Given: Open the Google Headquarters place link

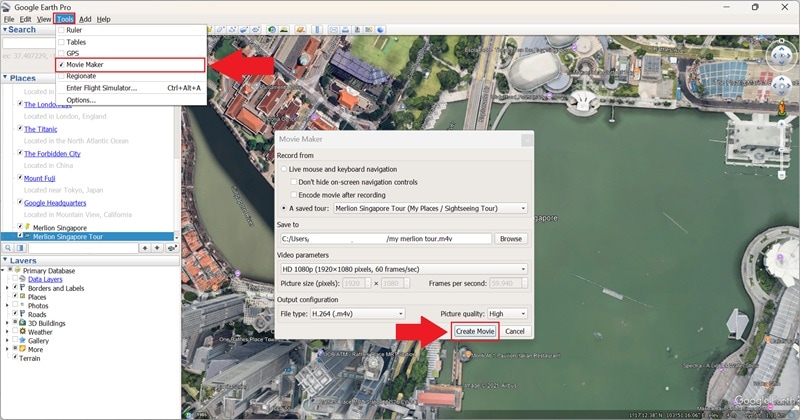Looking at the screenshot, I should pyautogui.click(x=55, y=203).
